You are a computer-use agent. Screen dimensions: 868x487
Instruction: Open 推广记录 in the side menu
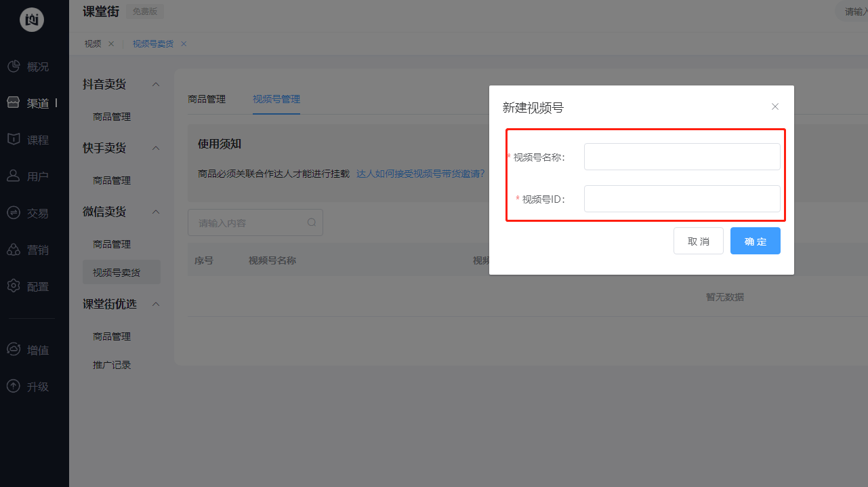coord(112,365)
